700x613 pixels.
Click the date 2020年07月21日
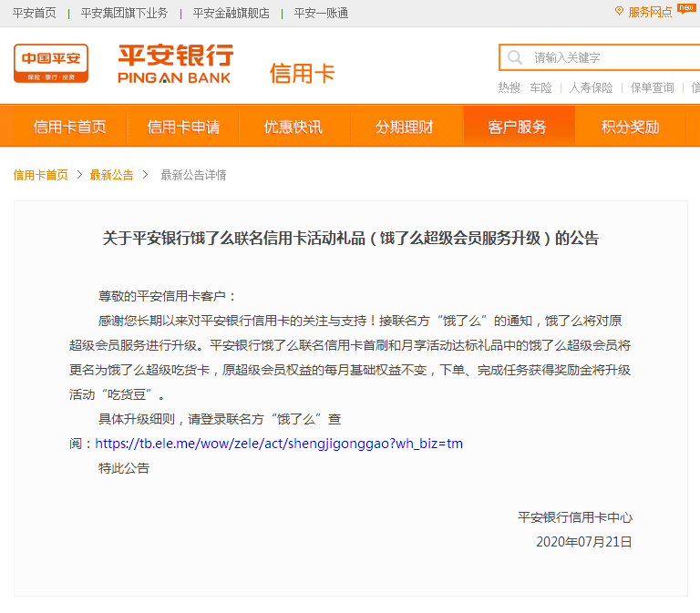pos(584,542)
